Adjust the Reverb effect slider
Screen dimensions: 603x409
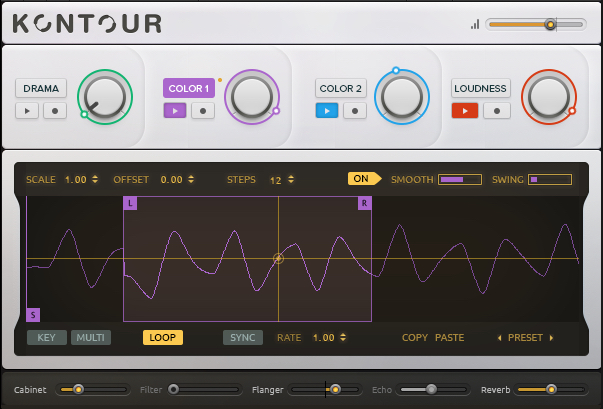[551, 389]
